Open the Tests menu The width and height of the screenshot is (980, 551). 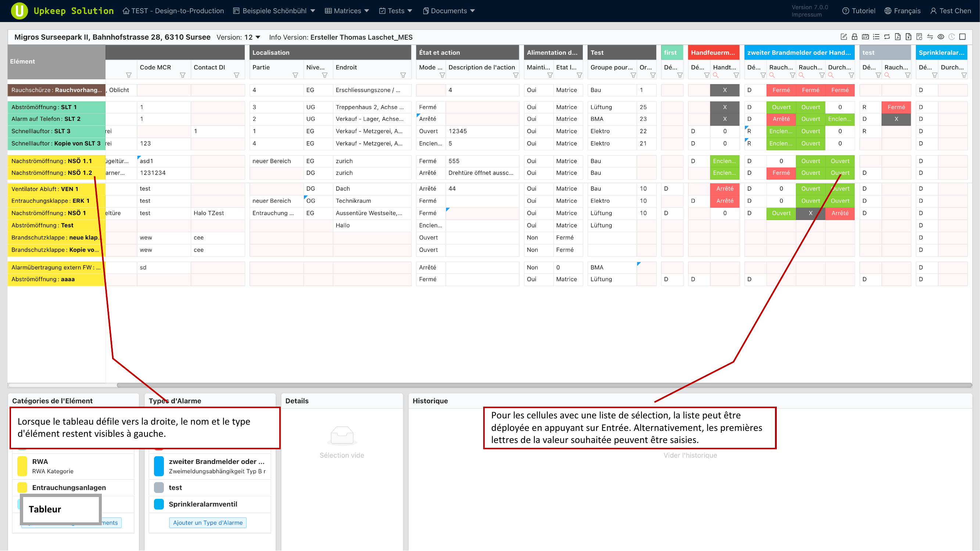click(x=396, y=11)
